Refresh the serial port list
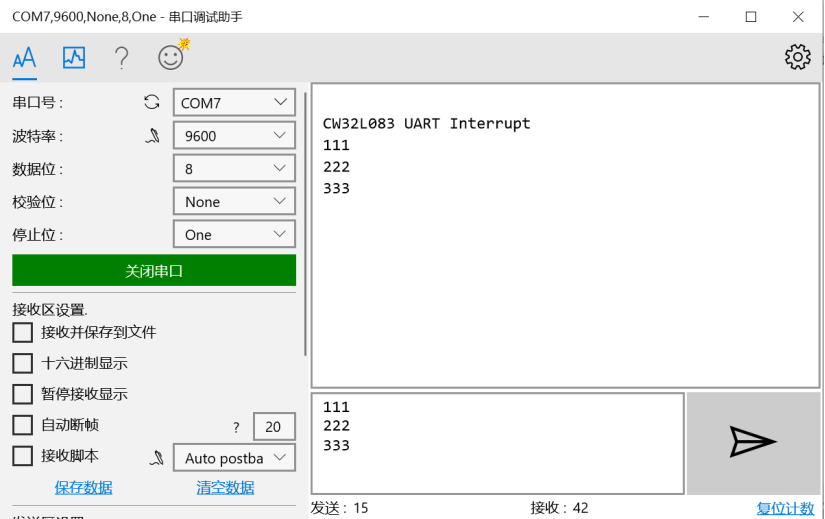The image size is (825, 519). coord(152,102)
